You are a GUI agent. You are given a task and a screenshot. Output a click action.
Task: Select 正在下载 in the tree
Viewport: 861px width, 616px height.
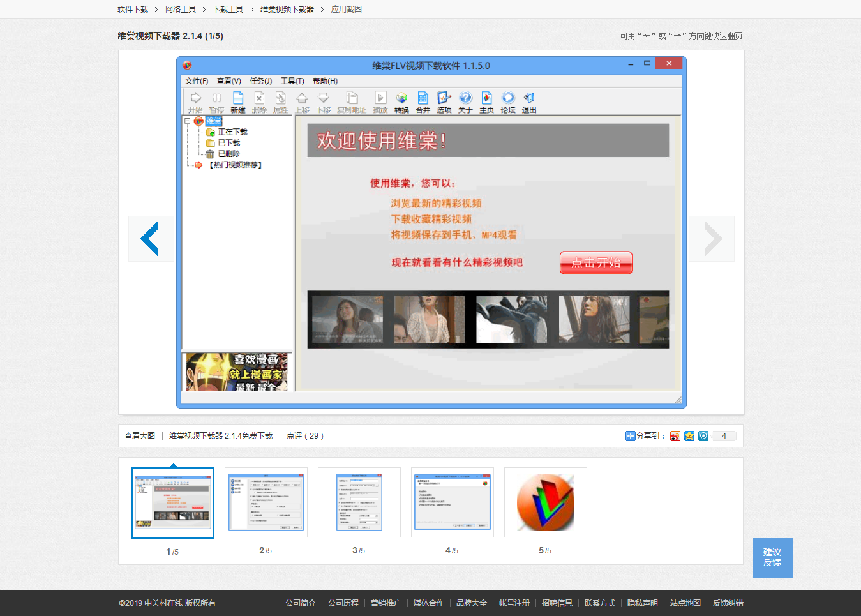(233, 132)
